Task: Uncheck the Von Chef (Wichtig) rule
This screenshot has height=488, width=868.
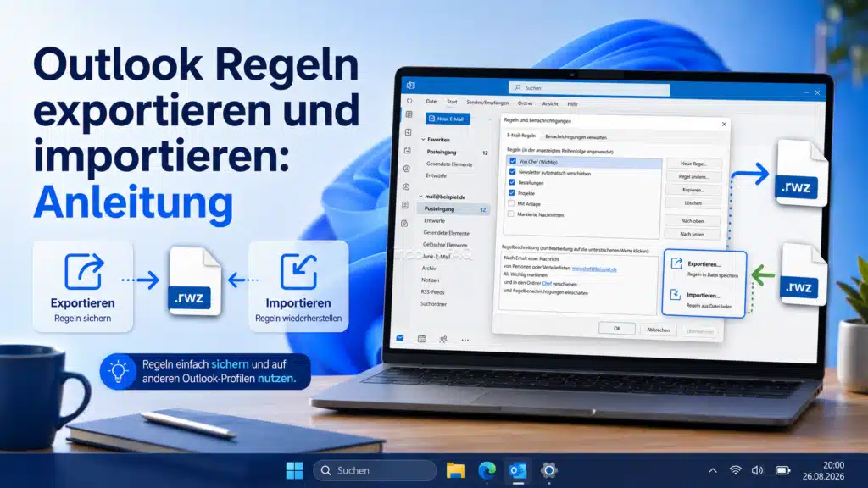Action: click(513, 161)
